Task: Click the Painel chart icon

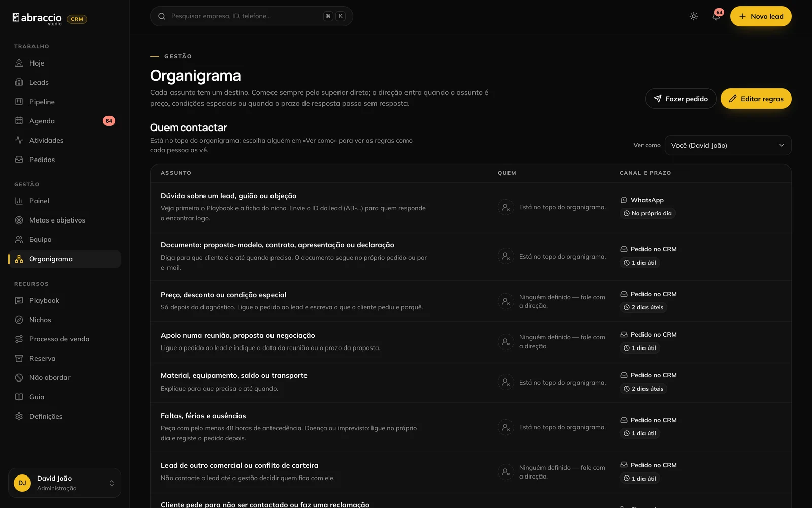Action: [19, 201]
